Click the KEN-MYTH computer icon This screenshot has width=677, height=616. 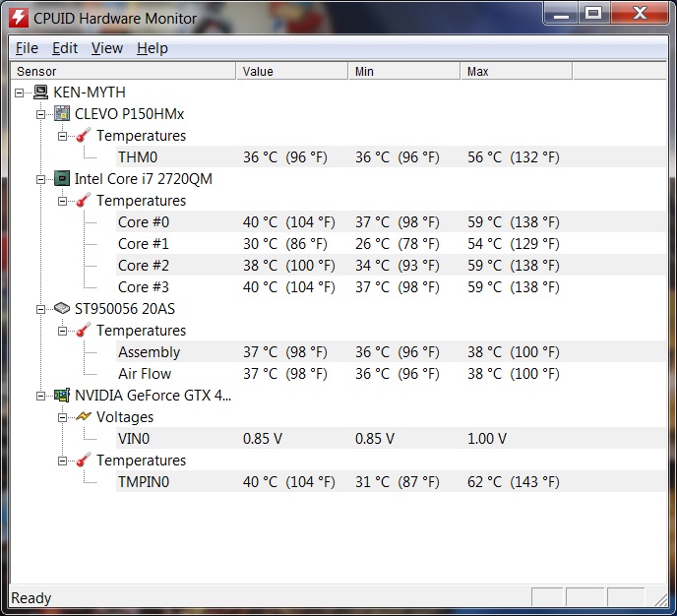coord(41,92)
